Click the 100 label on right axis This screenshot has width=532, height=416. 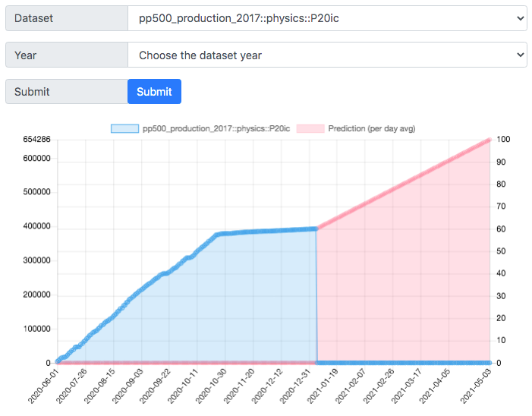pos(503,139)
